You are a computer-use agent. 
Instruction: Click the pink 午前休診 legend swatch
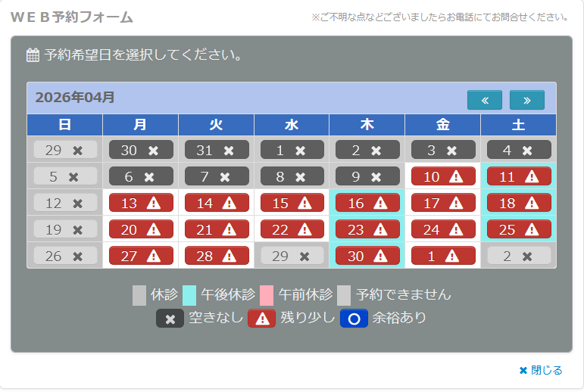[267, 295]
